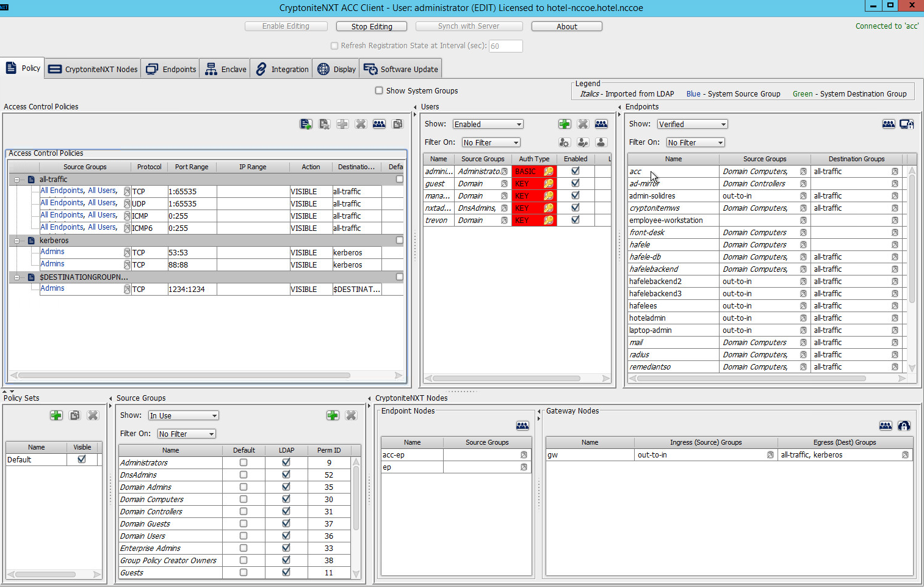Click the groups icon in Users panel toolbar
924x587 pixels.
point(601,124)
